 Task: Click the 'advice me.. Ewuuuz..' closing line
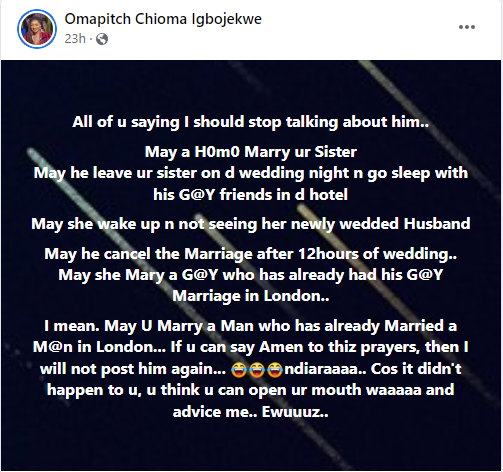(251, 412)
